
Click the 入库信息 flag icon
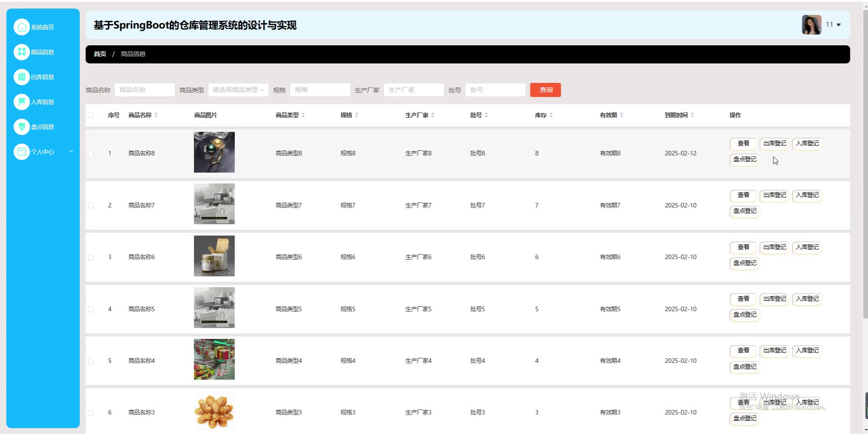pyautogui.click(x=21, y=102)
